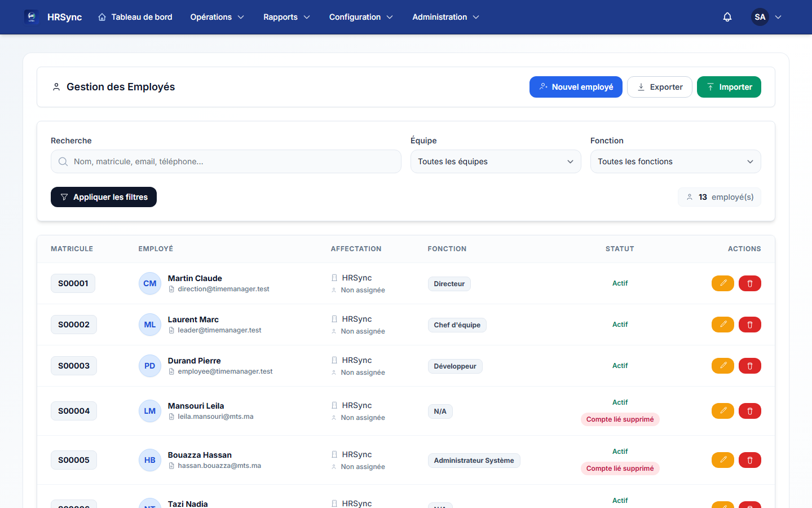Apply filters with Appliquer les filtres
Image resolution: width=812 pixels, height=508 pixels.
tap(104, 197)
